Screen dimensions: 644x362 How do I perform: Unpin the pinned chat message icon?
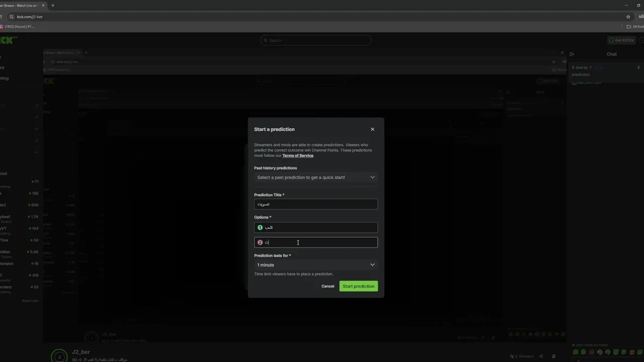point(638,67)
